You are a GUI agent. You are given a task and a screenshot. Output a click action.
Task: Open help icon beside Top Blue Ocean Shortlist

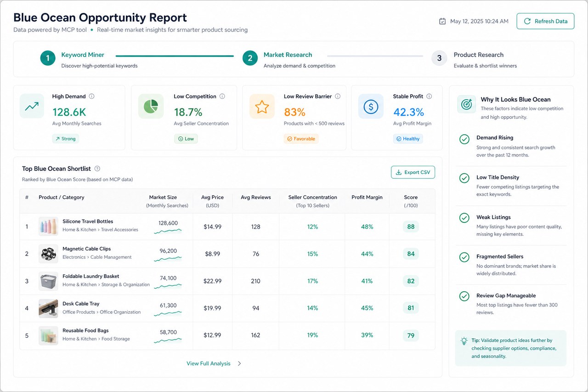(97, 169)
